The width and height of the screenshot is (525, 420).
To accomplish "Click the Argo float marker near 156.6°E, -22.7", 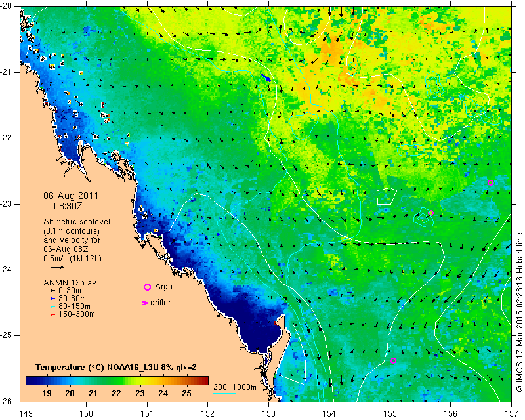I will [x=490, y=183].
